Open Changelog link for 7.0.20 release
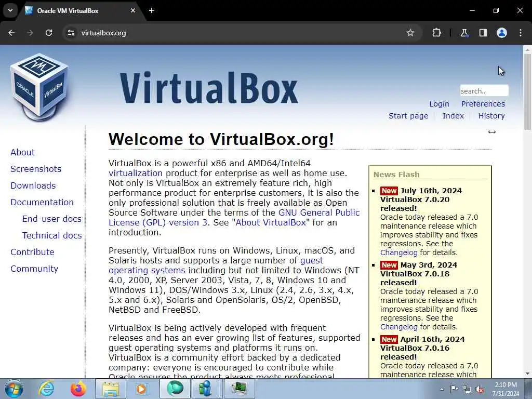This screenshot has height=399, width=532. pyautogui.click(x=398, y=252)
